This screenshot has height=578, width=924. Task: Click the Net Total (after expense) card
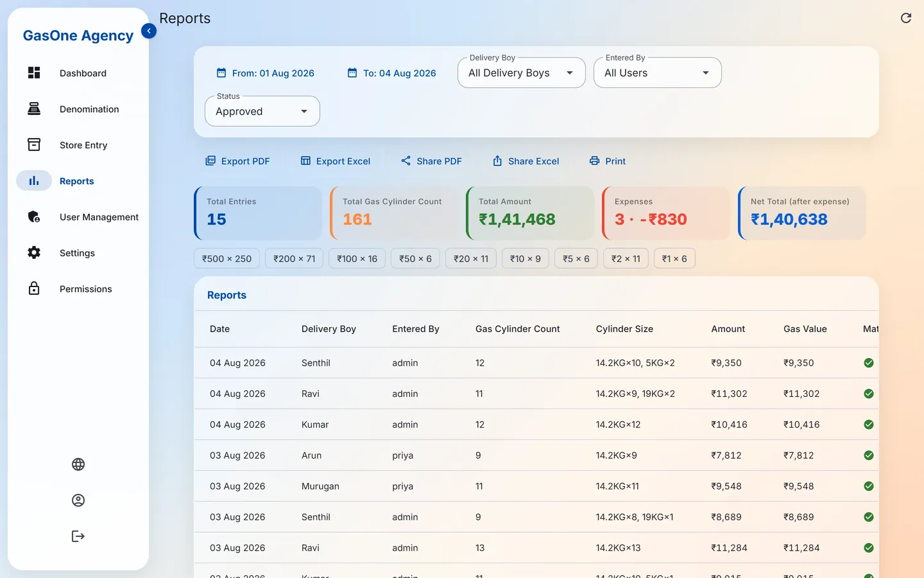pos(802,213)
